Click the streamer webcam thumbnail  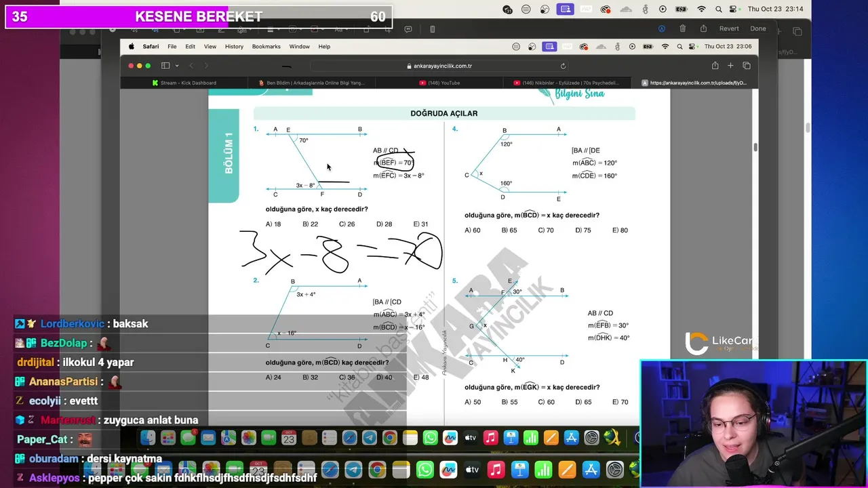pyautogui.click(x=753, y=424)
